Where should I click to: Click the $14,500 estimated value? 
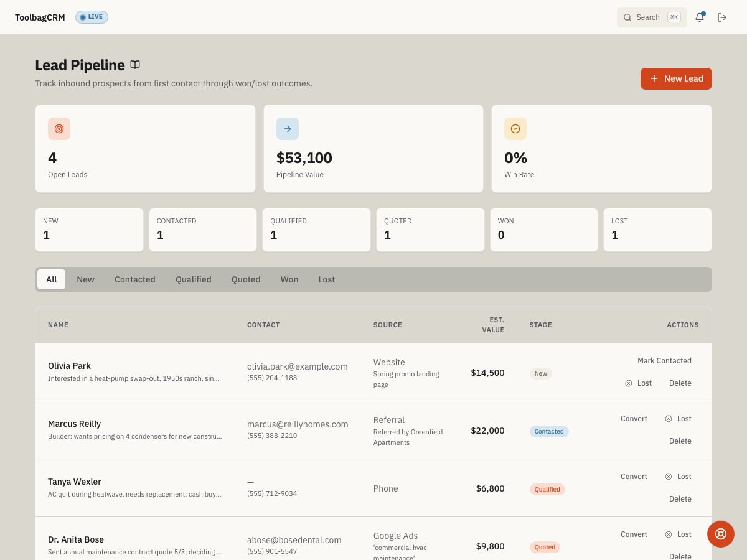point(487,373)
